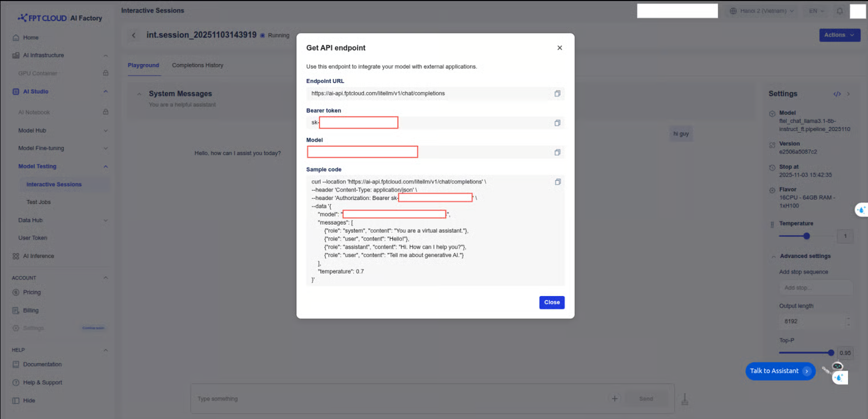Copy the Model name field
The height and width of the screenshot is (419, 868).
(x=557, y=152)
